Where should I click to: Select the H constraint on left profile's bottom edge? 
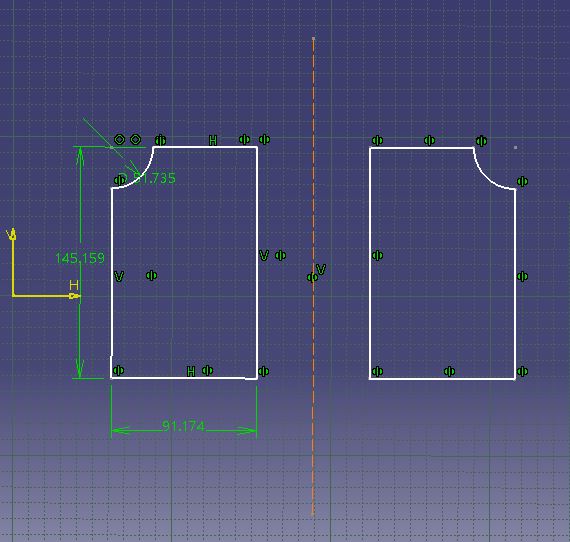coord(191,372)
